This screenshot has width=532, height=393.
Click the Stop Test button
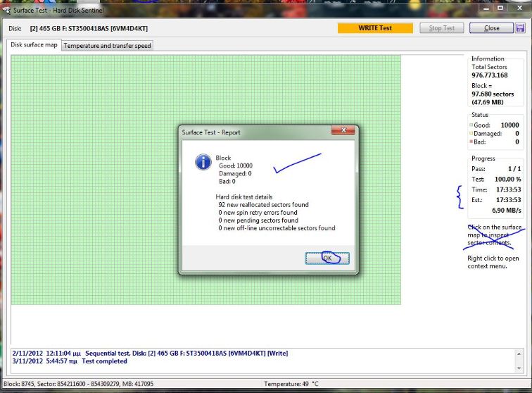pos(441,28)
